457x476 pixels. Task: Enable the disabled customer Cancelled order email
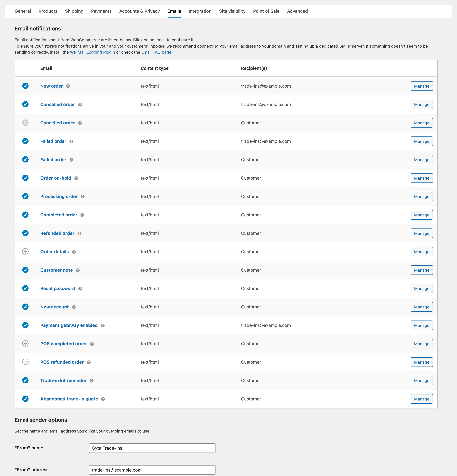click(26, 123)
